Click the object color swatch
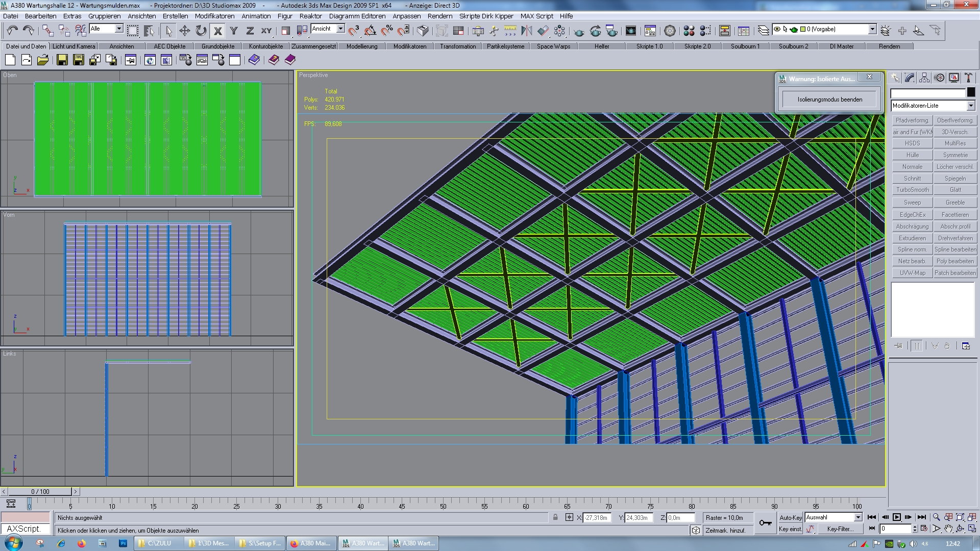980x551 pixels. (x=971, y=92)
